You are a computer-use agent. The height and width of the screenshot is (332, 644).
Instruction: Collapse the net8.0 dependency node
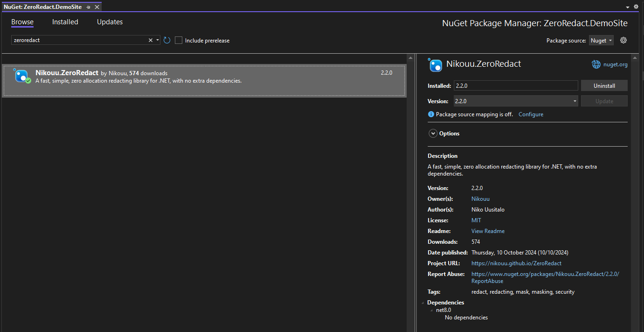pos(432,310)
